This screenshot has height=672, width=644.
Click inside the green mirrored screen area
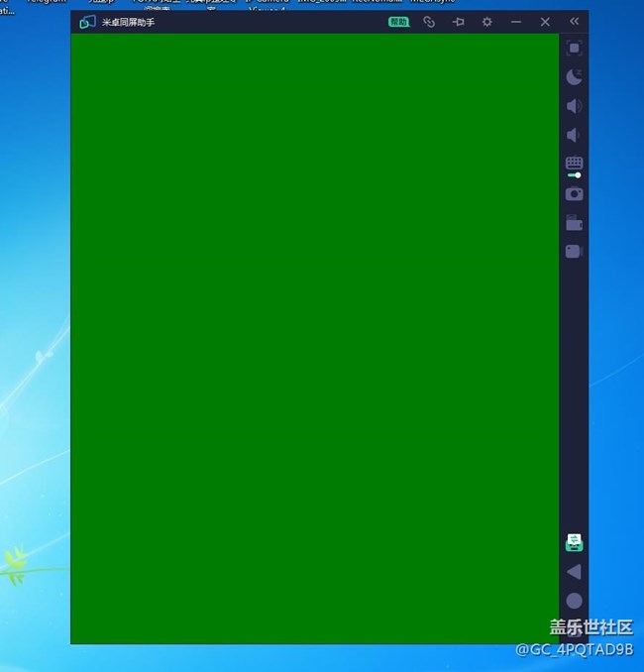[x=314, y=337]
